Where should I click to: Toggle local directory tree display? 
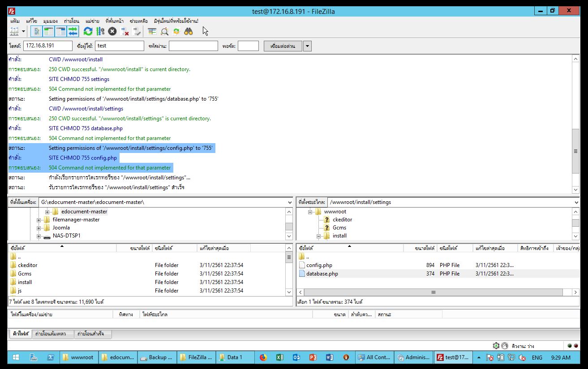49,31
